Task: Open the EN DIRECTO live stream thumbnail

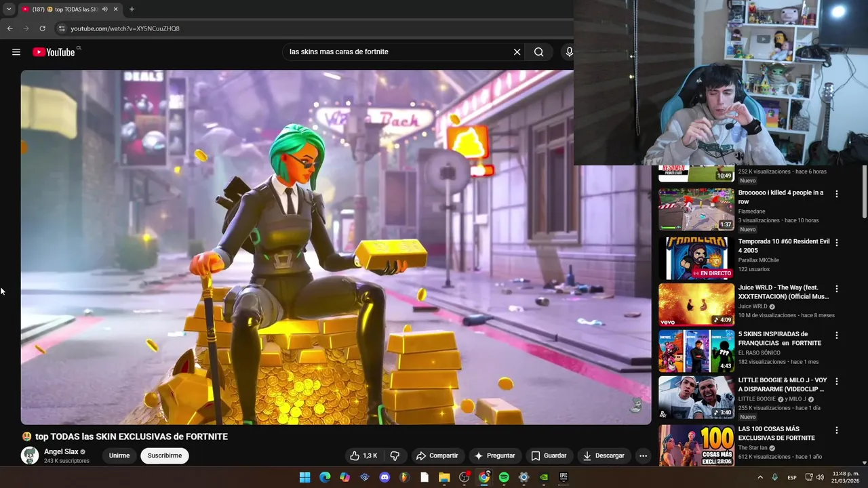Action: [x=696, y=258]
